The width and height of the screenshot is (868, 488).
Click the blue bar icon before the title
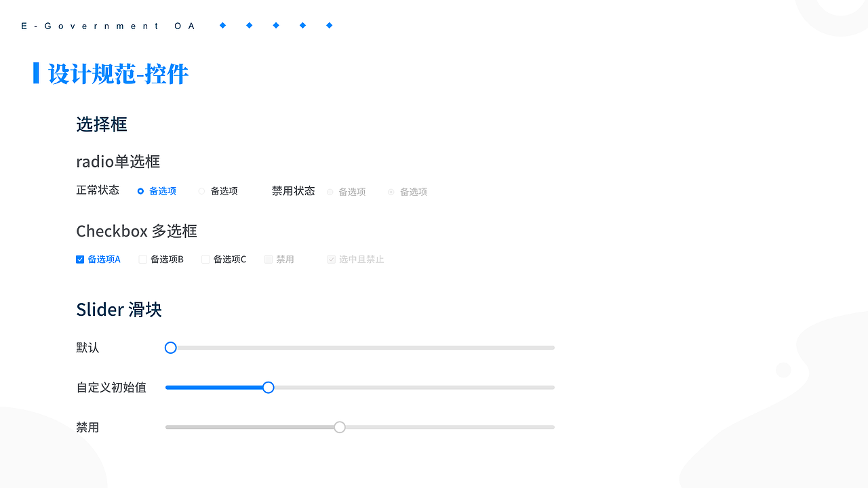[37, 73]
